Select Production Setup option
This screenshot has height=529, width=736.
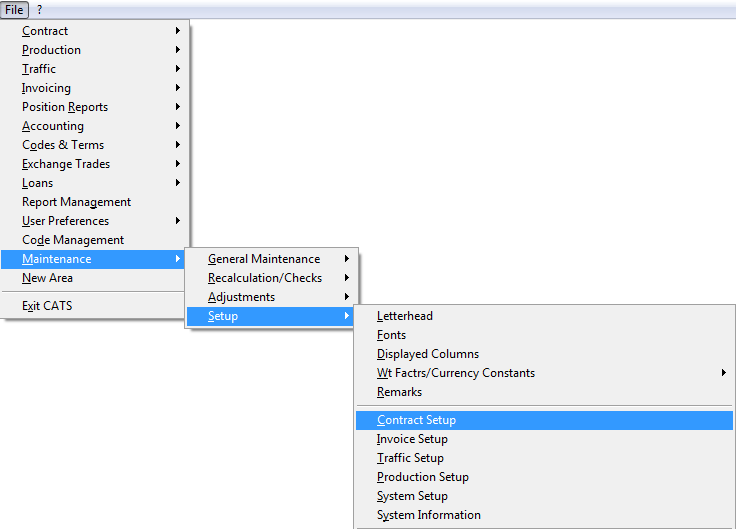(544, 477)
